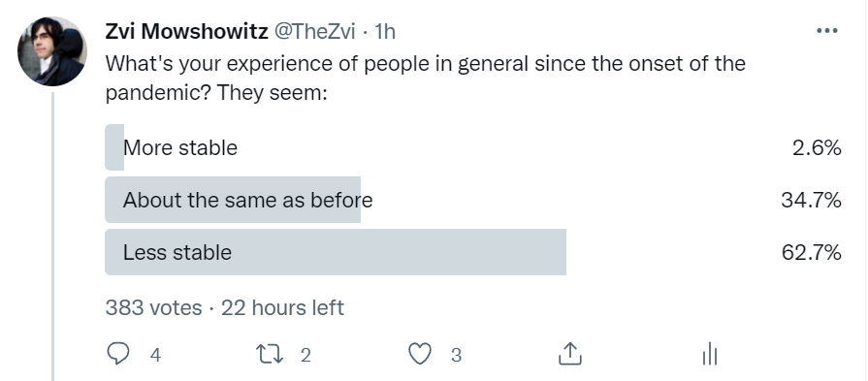Click the 383 votes count text
Image resolution: width=868 pixels, height=381 pixels.
coord(153,307)
